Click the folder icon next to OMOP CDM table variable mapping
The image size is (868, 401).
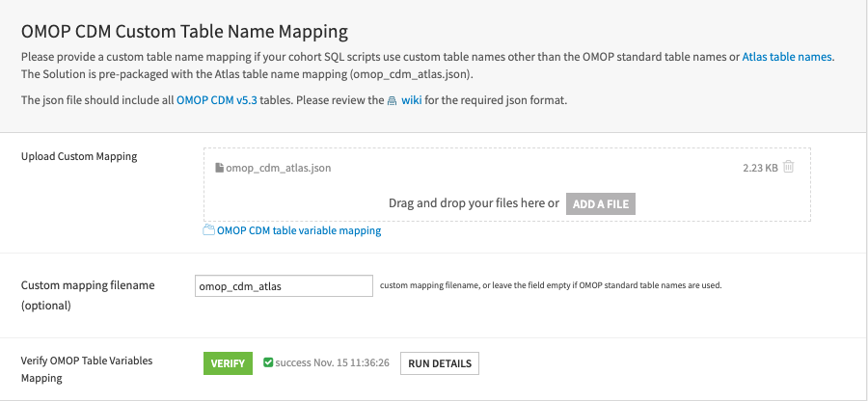[x=208, y=230]
